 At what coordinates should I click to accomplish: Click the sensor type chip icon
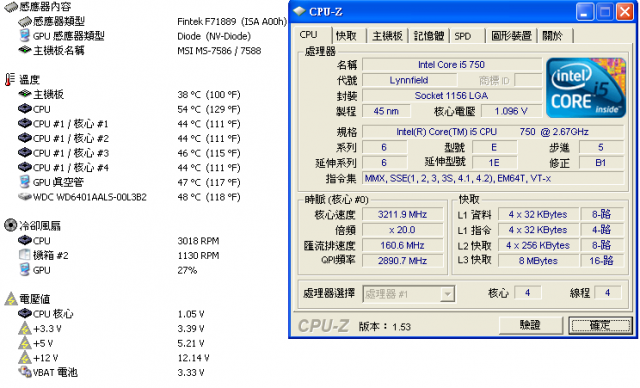pos(25,21)
